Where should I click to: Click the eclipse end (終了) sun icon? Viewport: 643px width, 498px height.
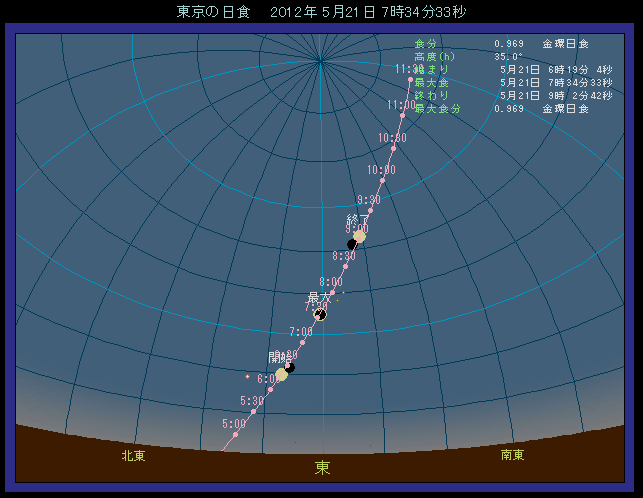pyautogui.click(x=358, y=238)
